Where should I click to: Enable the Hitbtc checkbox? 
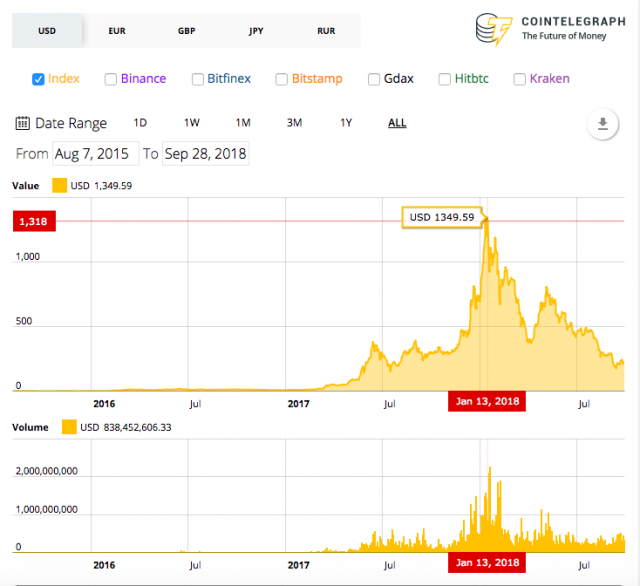tap(444, 79)
